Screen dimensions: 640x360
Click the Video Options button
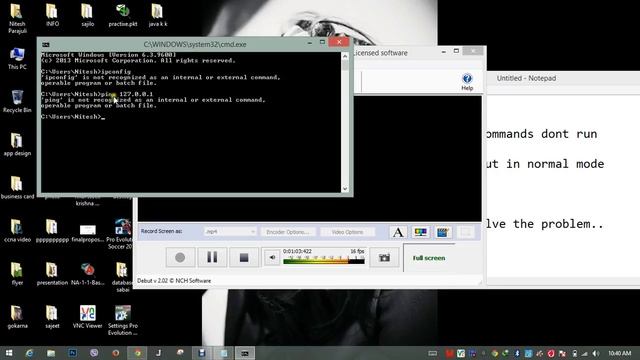[x=347, y=232]
